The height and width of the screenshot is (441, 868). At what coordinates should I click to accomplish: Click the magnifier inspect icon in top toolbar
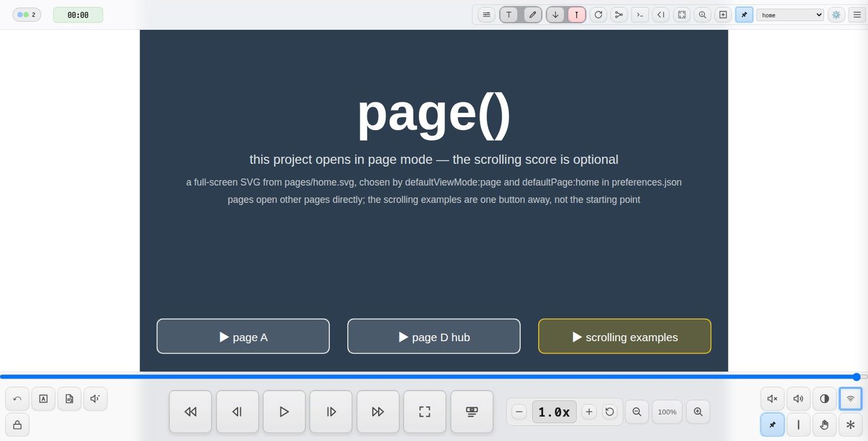702,15
